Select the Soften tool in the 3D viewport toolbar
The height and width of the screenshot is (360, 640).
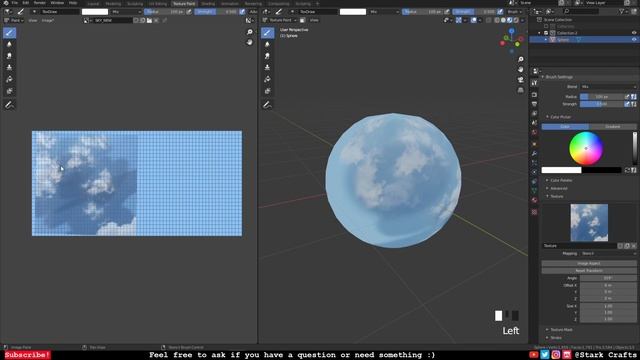[267, 44]
